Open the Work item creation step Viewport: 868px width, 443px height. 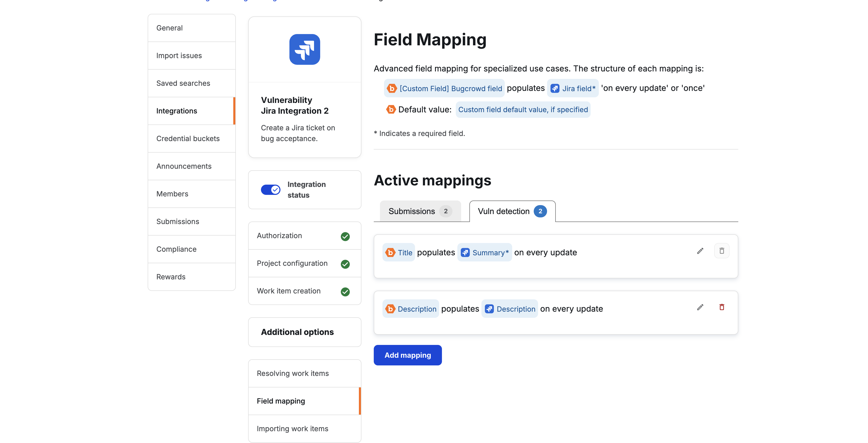click(305, 291)
